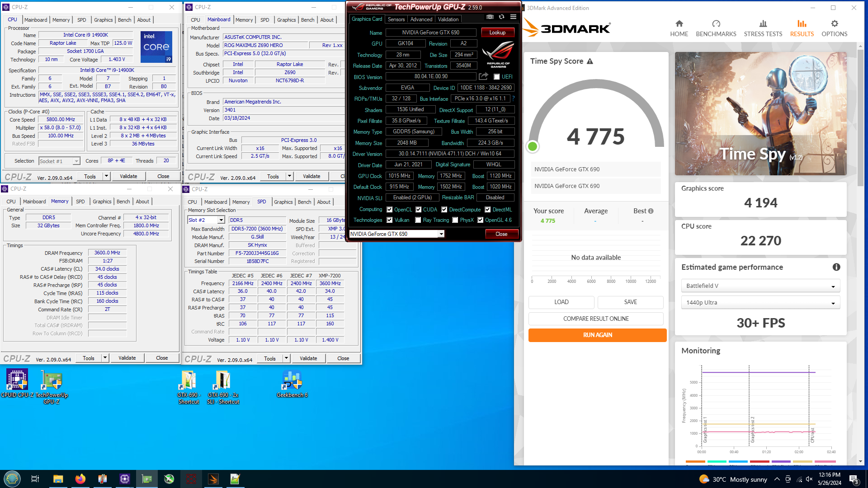Open About tab in CPU-Z Memory window
This screenshot has height=488, width=868.
pyautogui.click(x=142, y=202)
